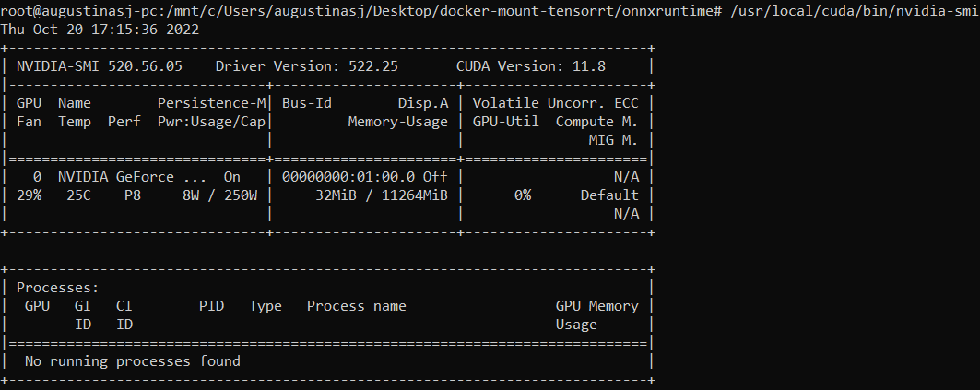Click the Process name column header
This screenshot has width=980, height=390.
(356, 306)
